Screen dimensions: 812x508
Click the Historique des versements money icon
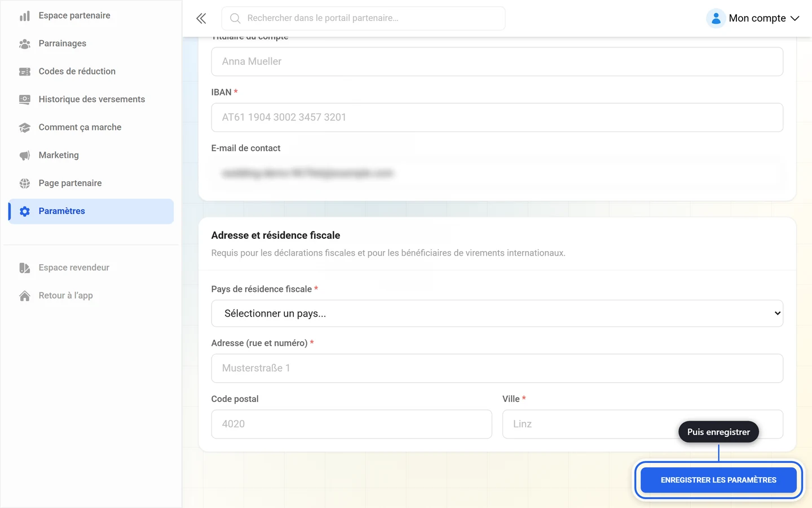tap(25, 99)
